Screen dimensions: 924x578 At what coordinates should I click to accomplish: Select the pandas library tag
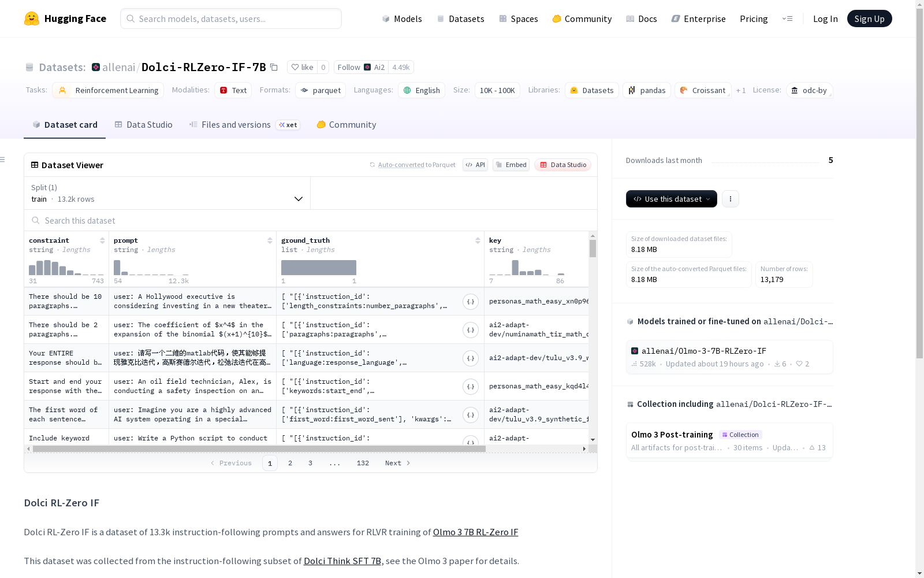pos(647,90)
